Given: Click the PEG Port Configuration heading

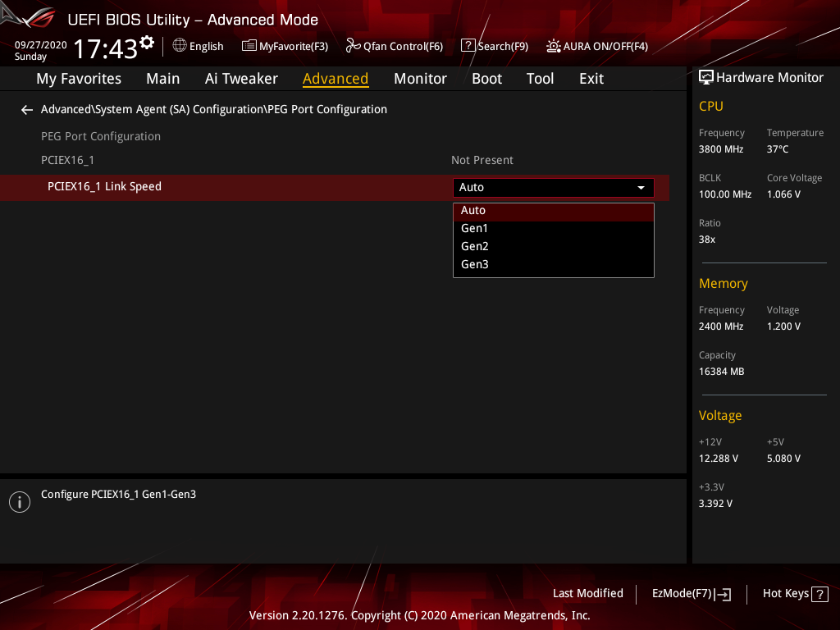Looking at the screenshot, I should click(101, 137).
